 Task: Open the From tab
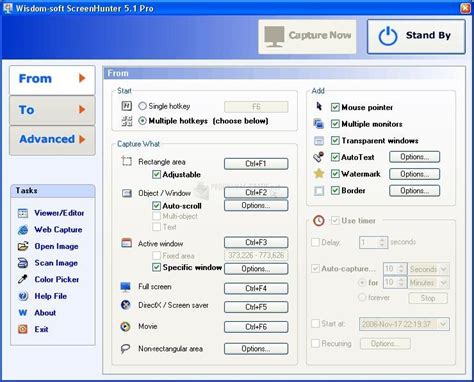point(52,80)
